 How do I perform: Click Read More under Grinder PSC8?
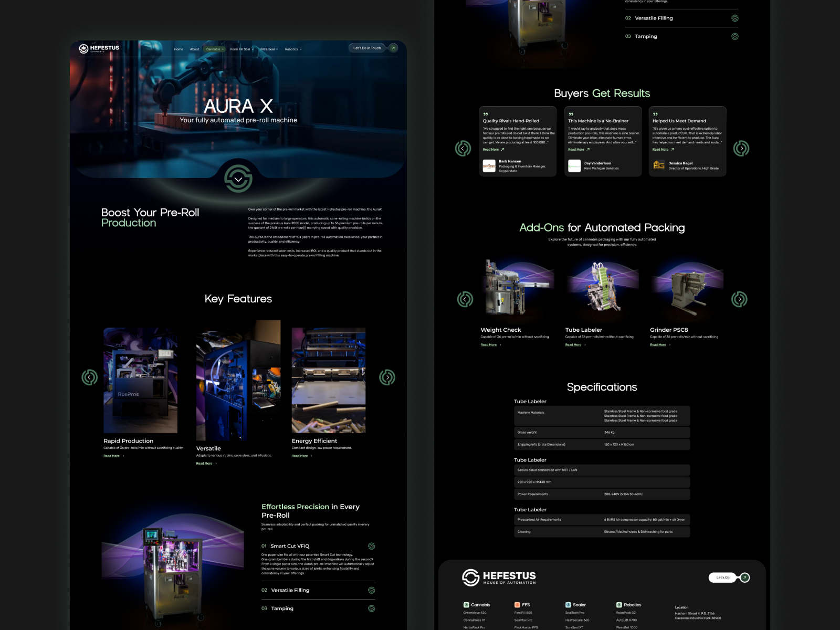[x=658, y=345]
